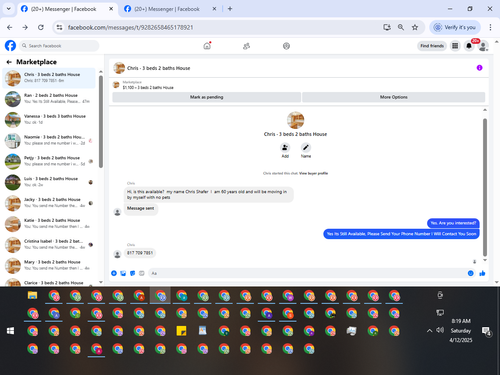Open the Petjy 3 beds 2 baths chat
This screenshot has width=500, height=375.
[x=49, y=161]
